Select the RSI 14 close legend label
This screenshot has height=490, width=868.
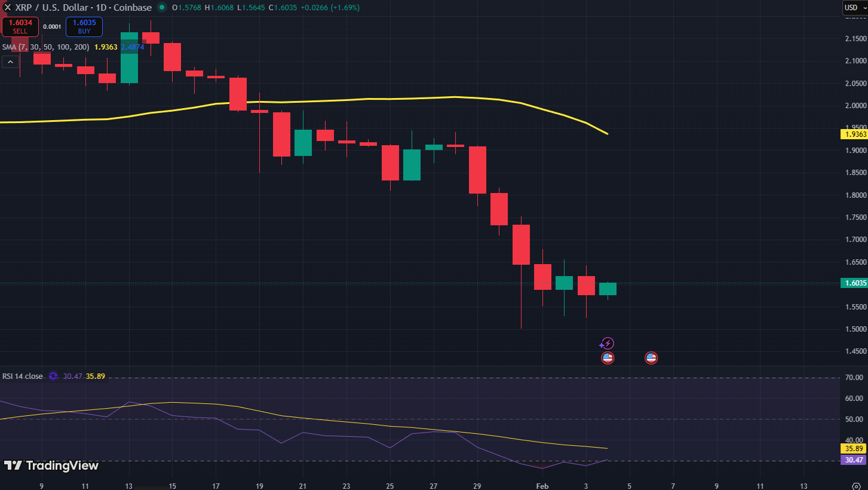click(23, 376)
